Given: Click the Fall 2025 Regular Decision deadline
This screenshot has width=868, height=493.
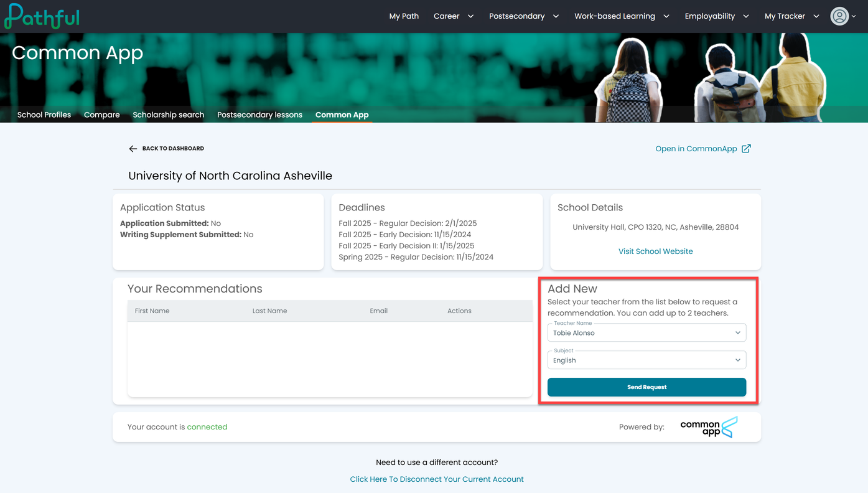Looking at the screenshot, I should 408,223.
